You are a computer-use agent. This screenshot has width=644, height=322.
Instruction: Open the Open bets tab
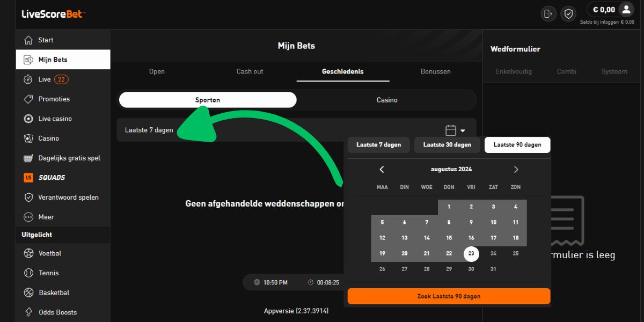pos(157,71)
